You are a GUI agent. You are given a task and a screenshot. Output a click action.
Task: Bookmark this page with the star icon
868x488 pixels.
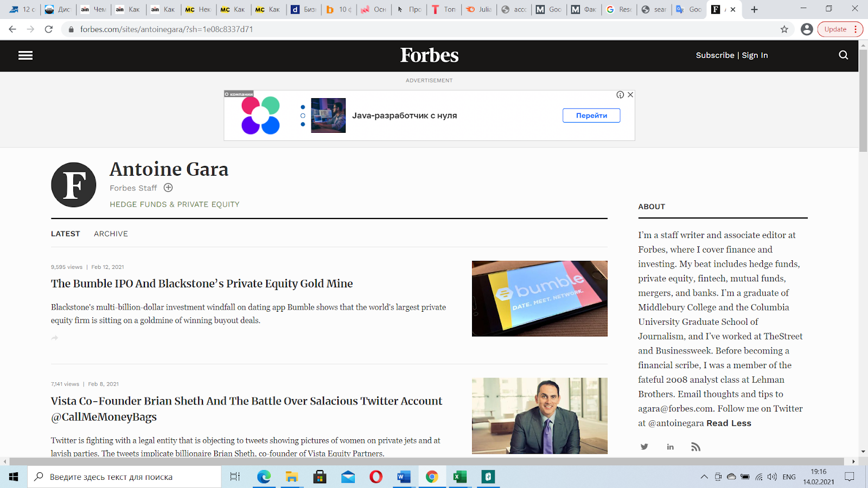point(784,29)
